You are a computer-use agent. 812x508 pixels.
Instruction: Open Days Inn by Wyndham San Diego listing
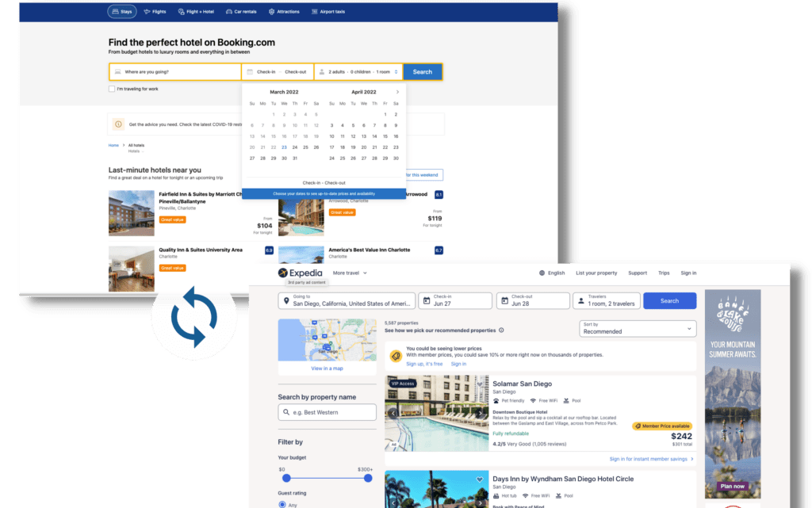[x=563, y=479]
